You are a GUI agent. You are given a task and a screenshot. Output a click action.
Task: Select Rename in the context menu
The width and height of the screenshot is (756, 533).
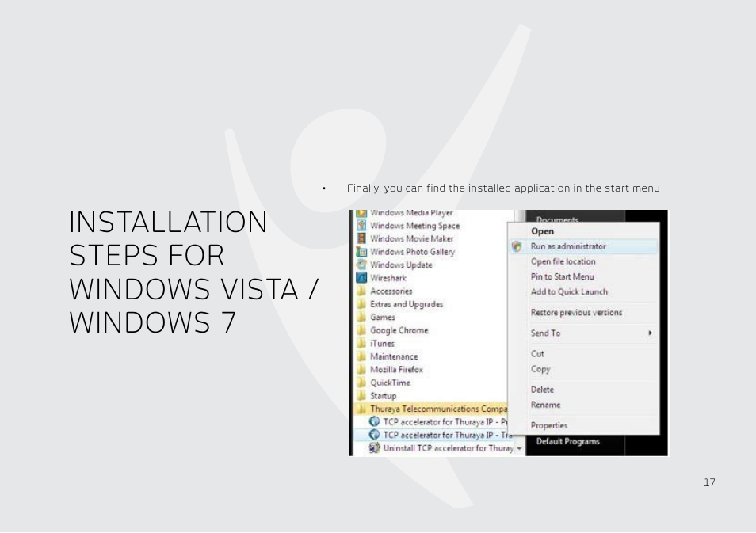click(546, 405)
